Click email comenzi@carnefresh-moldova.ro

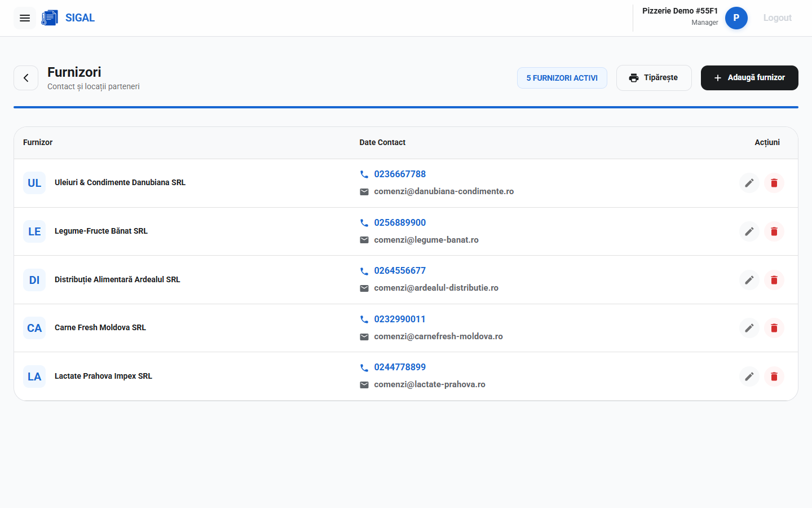[x=438, y=336]
